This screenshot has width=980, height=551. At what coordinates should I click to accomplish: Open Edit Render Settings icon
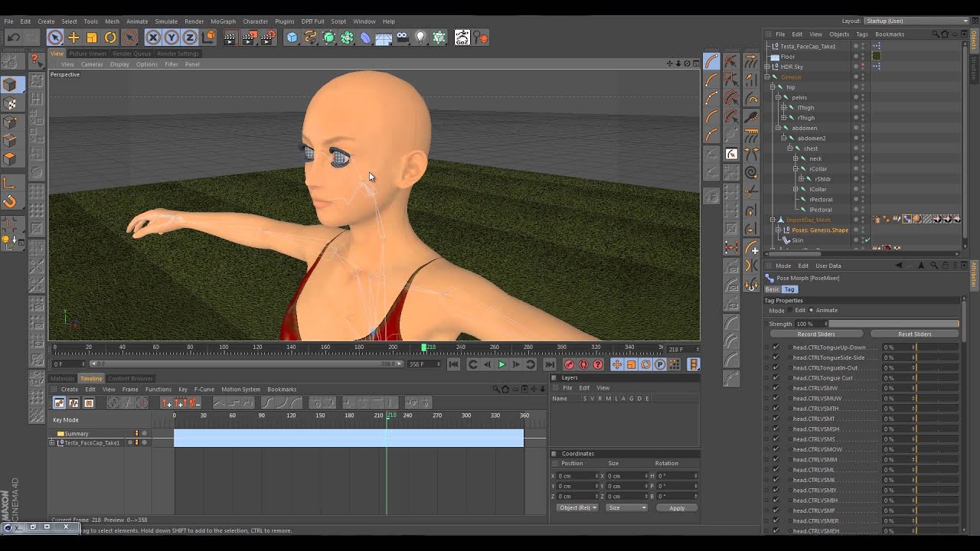268,37
